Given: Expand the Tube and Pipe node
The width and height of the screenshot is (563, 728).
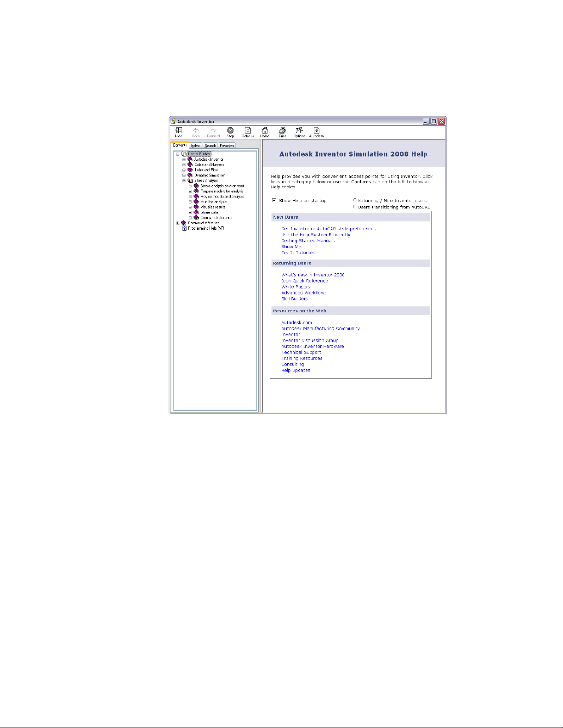Looking at the screenshot, I should 184,170.
